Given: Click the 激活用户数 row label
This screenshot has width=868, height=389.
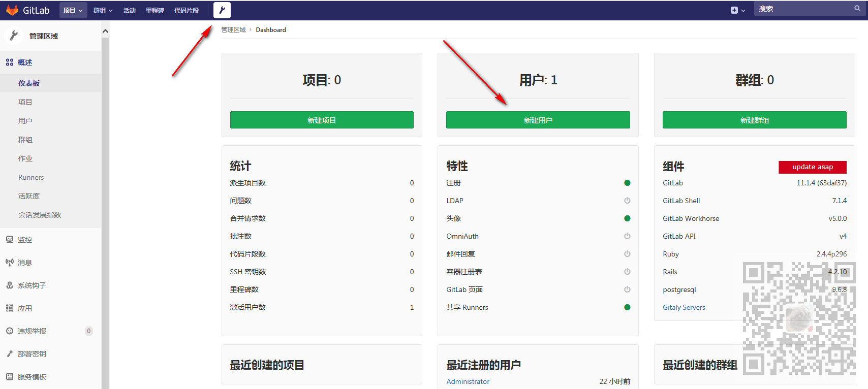Looking at the screenshot, I should click(247, 307).
